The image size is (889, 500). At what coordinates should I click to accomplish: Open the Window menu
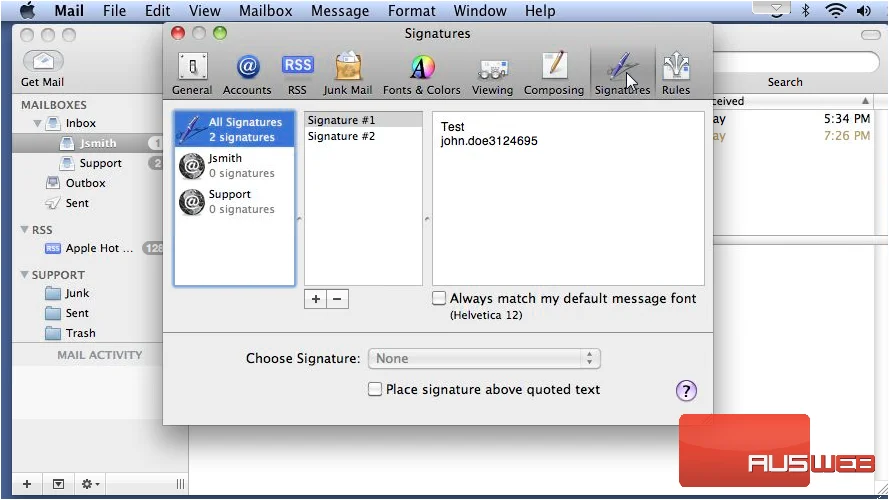(480, 11)
